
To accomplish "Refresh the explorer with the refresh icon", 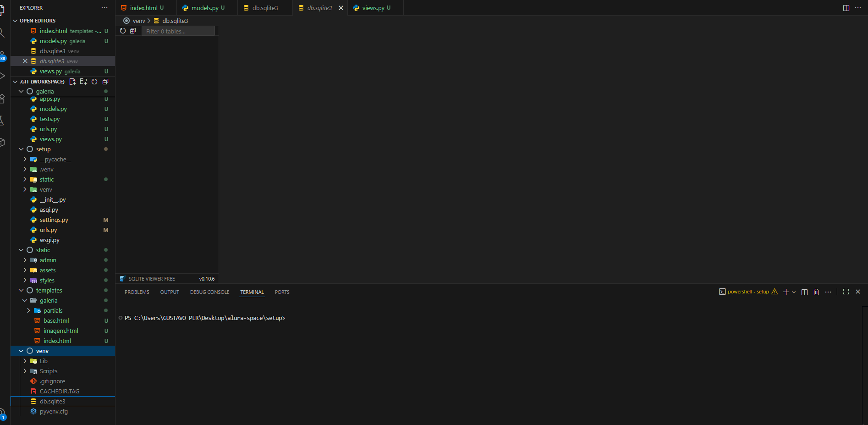I will (94, 82).
